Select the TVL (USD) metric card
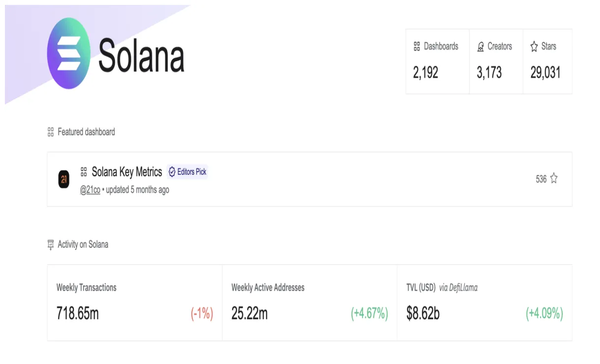The image size is (600, 364). coord(484,303)
